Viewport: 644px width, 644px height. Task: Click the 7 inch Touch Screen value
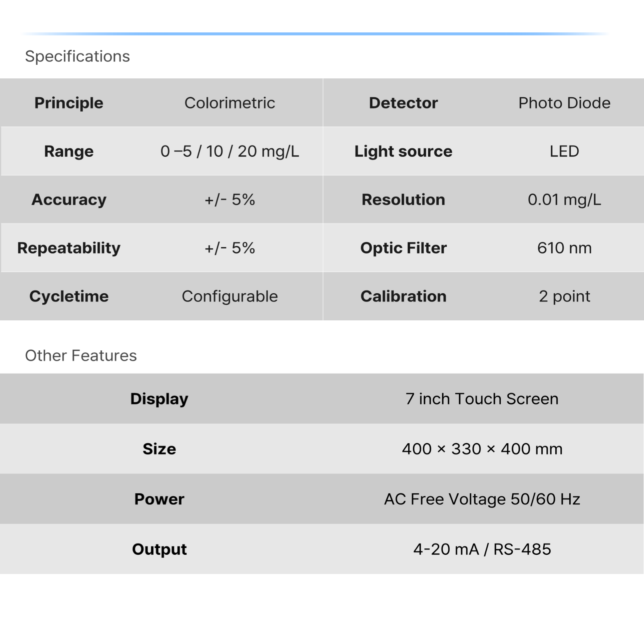click(482, 399)
